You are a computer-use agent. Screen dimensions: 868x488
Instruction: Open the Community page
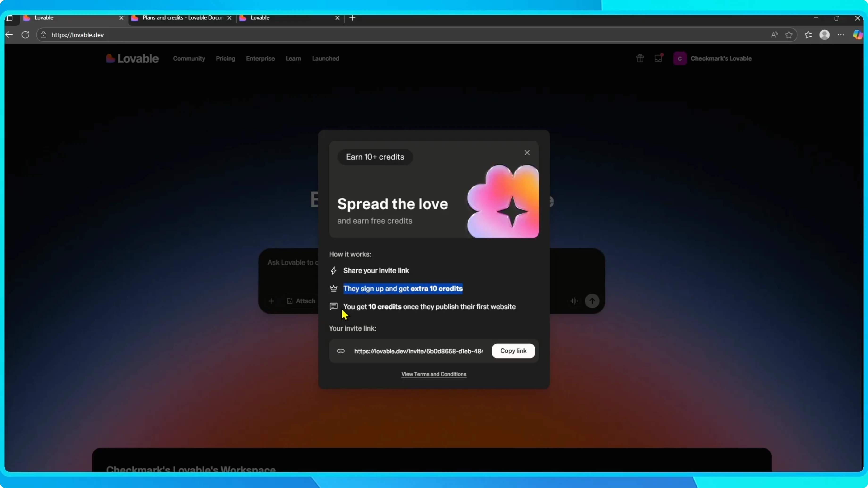pyautogui.click(x=189, y=58)
